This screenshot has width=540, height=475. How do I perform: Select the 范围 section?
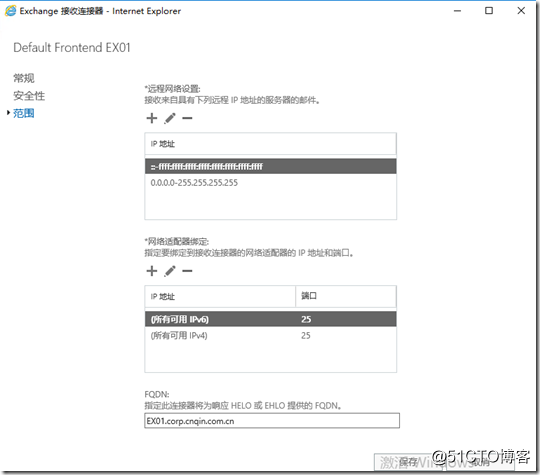tap(24, 113)
